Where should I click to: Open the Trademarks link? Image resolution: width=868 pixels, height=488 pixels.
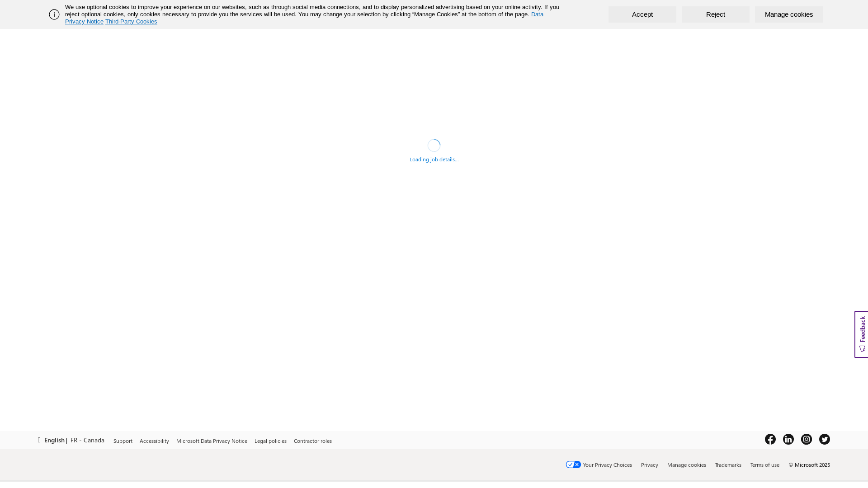click(728, 465)
